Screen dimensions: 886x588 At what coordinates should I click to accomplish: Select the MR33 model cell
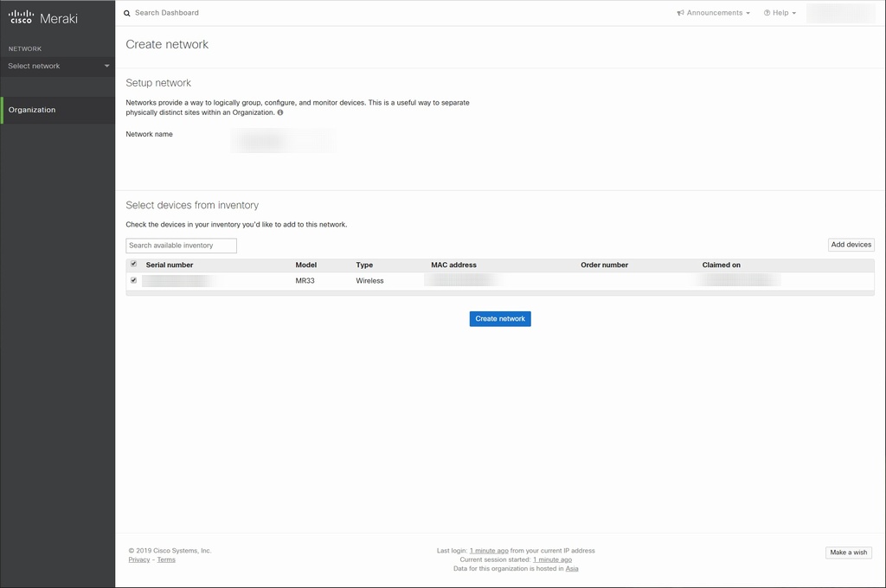[305, 281]
